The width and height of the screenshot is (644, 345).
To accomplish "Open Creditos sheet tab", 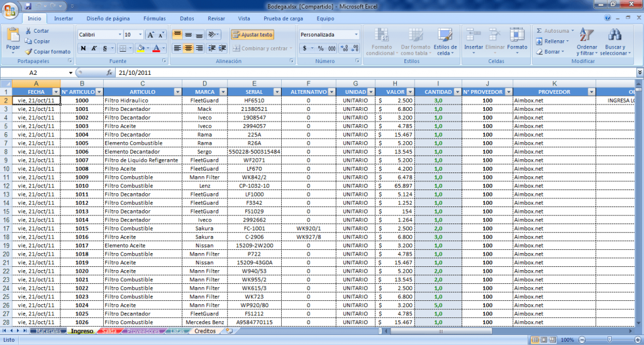I will pyautogui.click(x=204, y=331).
